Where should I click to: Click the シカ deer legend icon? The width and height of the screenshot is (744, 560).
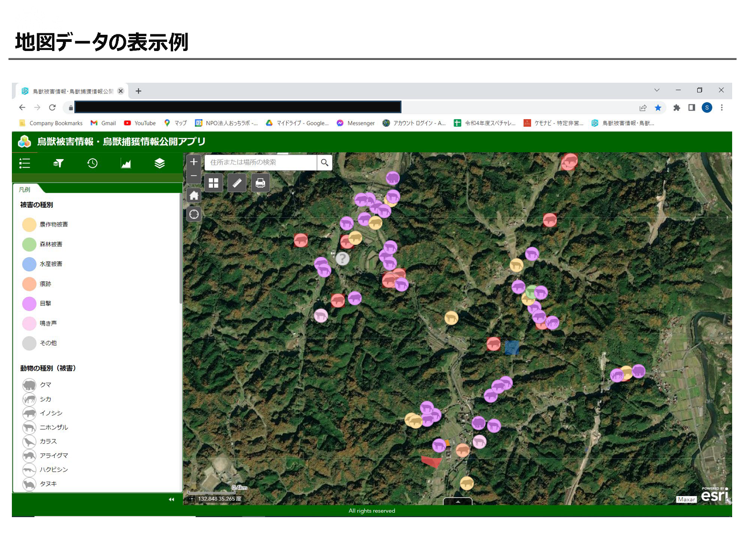[x=29, y=399]
